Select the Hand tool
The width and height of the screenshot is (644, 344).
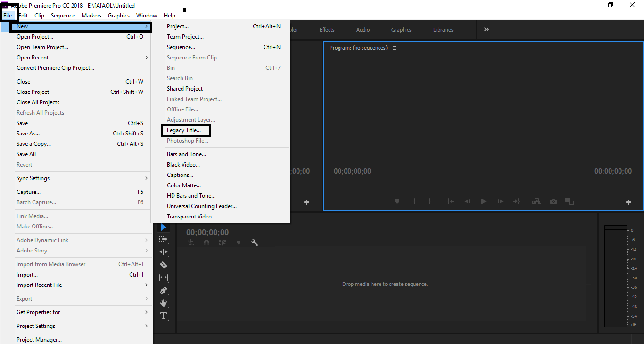point(164,303)
